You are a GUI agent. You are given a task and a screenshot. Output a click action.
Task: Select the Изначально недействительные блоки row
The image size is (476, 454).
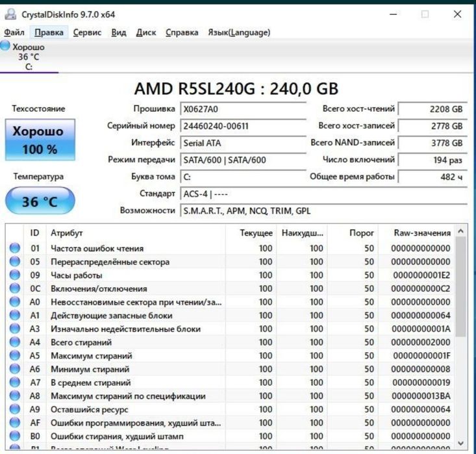230,329
